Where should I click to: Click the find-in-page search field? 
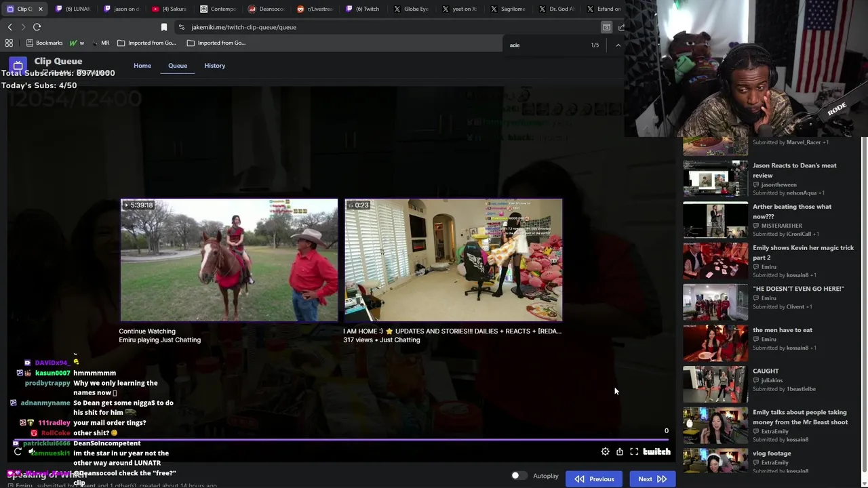click(x=546, y=45)
